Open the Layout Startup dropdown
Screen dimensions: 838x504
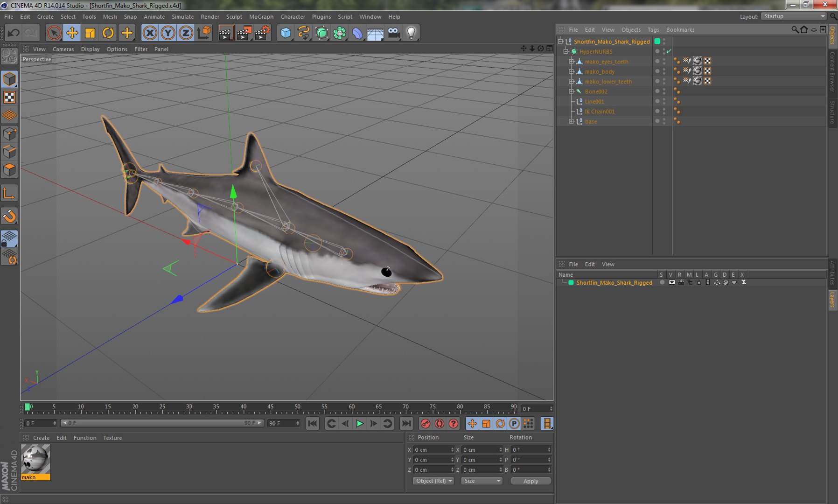pyautogui.click(x=794, y=16)
